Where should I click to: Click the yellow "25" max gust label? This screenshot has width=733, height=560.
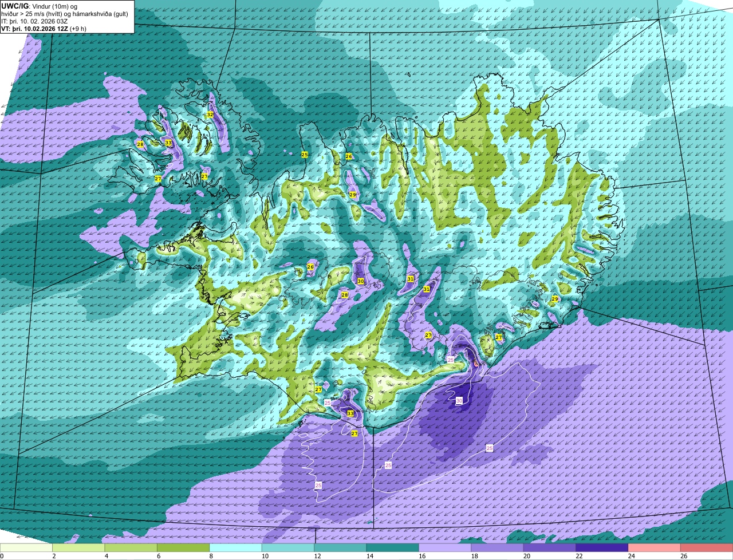coord(305,155)
